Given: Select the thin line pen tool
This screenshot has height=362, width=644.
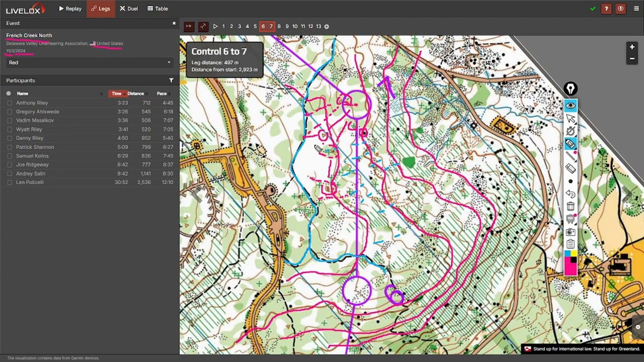Looking at the screenshot, I should pyautogui.click(x=570, y=156).
